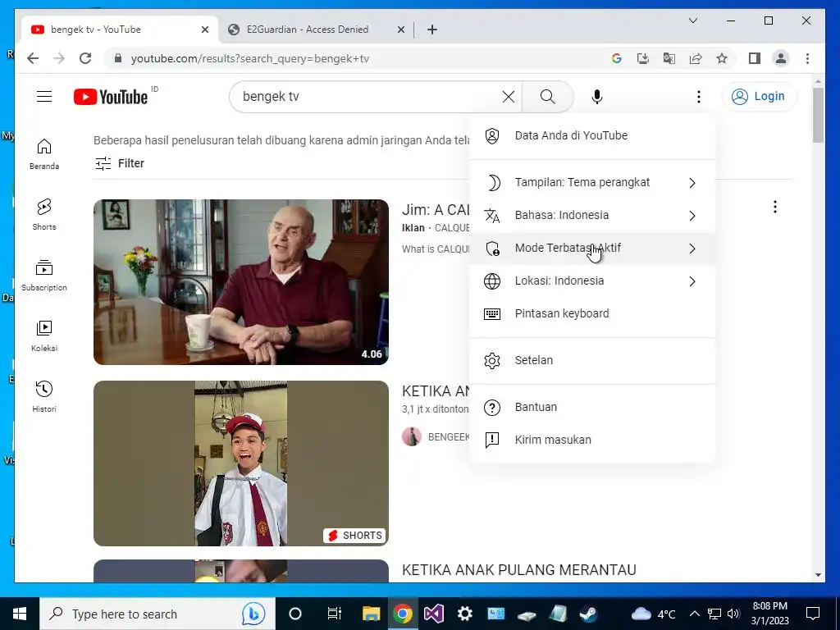Click the Login button
Image resolution: width=840 pixels, height=630 pixels.
[x=759, y=97]
